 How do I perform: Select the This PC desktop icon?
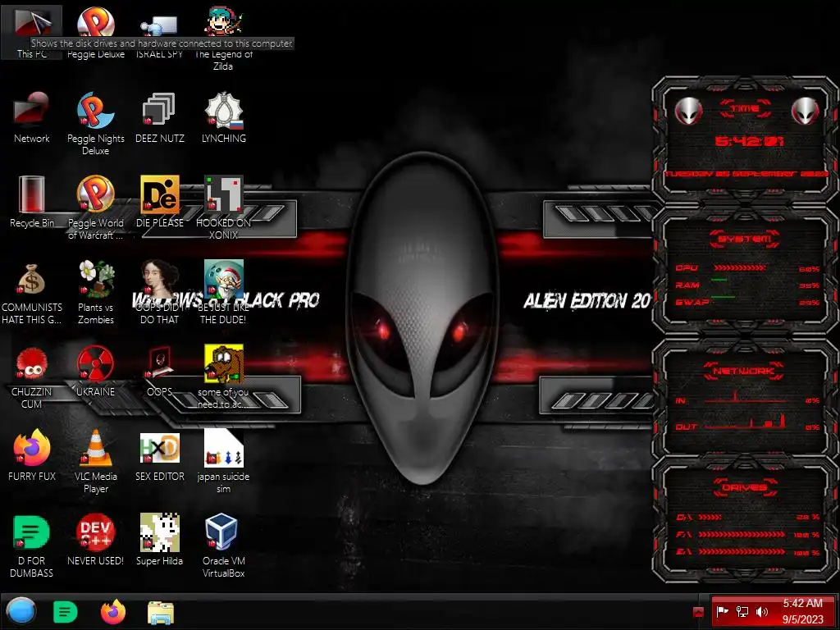[x=32, y=31]
